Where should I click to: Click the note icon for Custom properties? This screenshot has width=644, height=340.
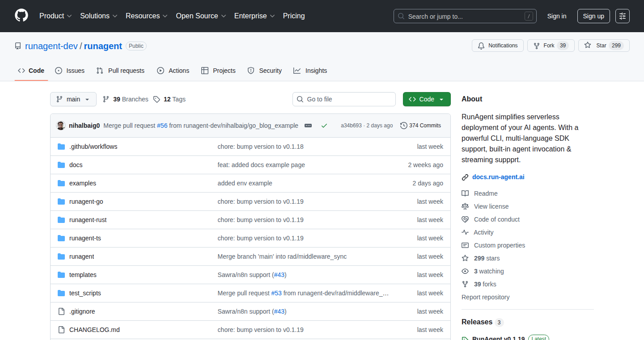coord(465,245)
